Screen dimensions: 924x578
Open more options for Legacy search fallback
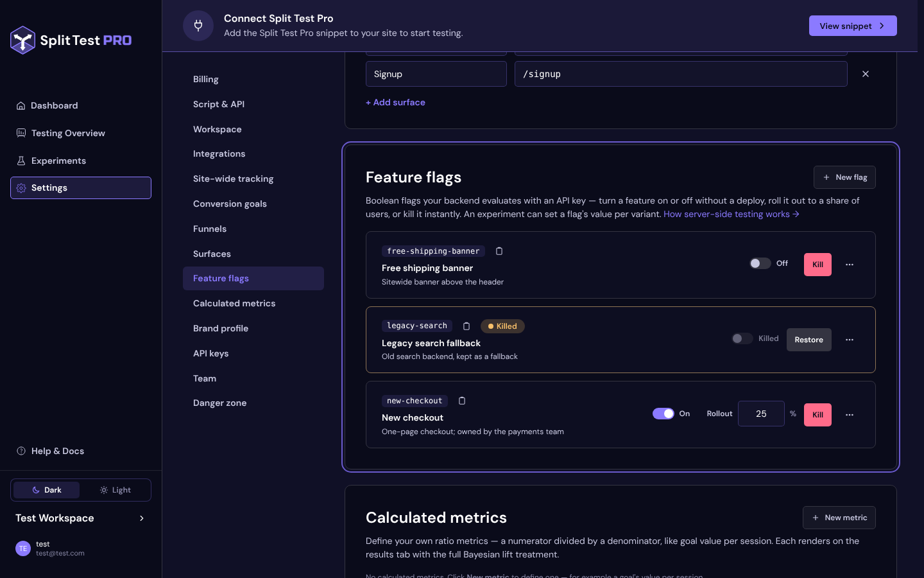pos(850,340)
